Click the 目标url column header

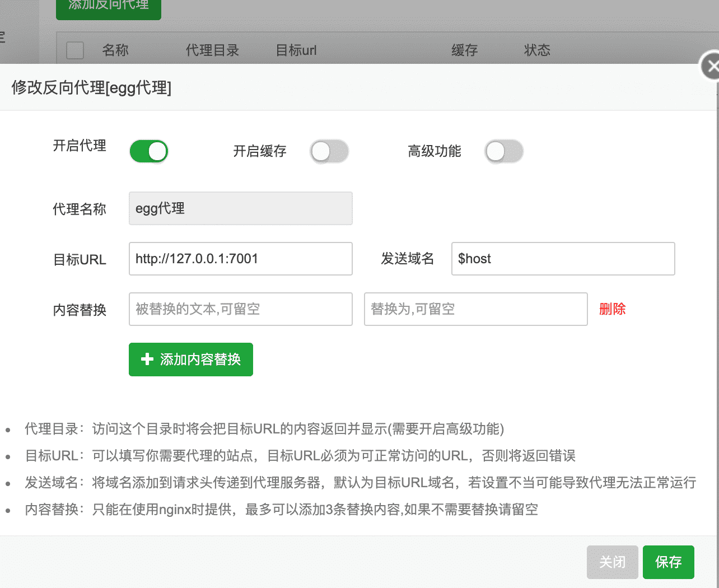[x=296, y=50]
